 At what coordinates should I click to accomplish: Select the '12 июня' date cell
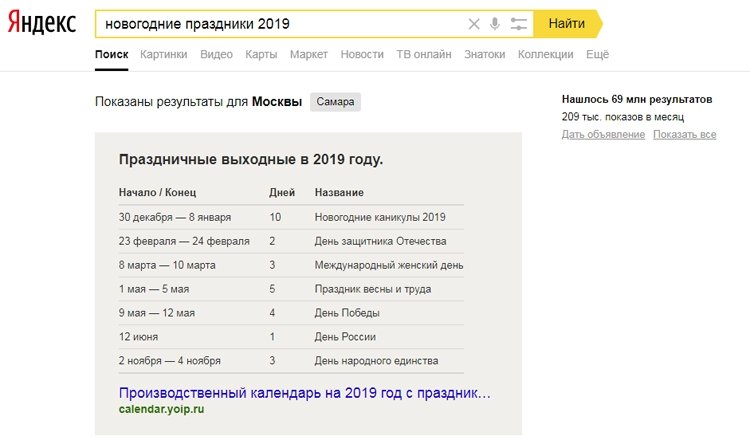[138, 337]
